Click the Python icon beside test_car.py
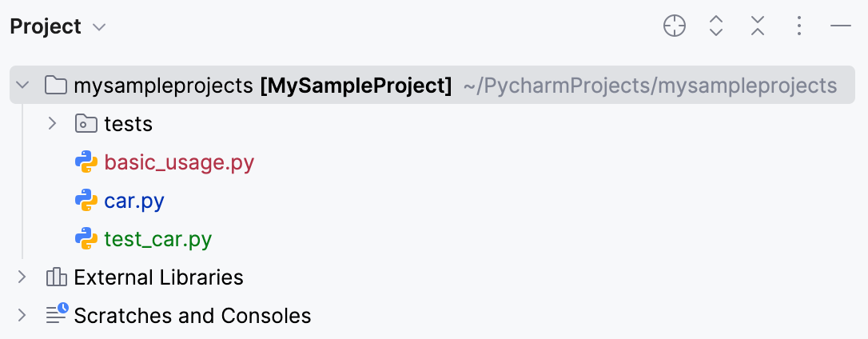868x339 pixels. pyautogui.click(x=86, y=239)
